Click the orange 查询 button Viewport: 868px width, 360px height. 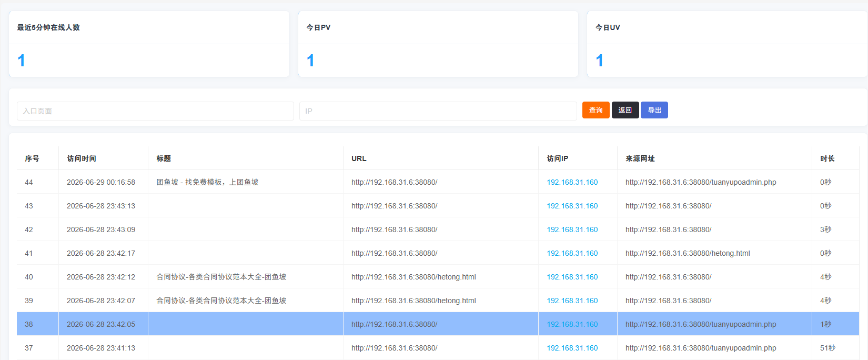(596, 110)
